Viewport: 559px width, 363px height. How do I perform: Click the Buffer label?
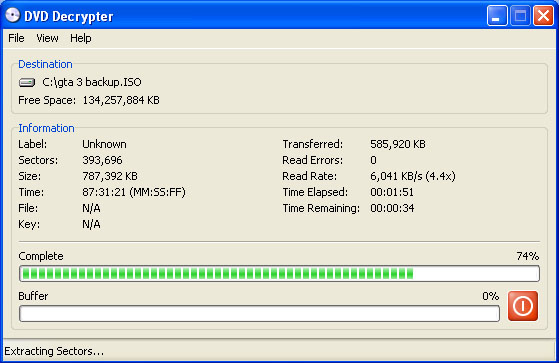point(33,296)
